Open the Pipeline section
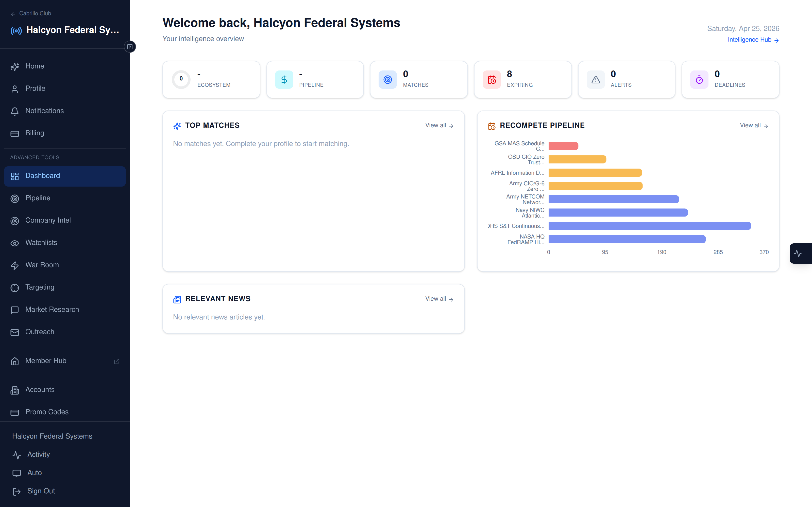The image size is (812, 507). tap(38, 198)
